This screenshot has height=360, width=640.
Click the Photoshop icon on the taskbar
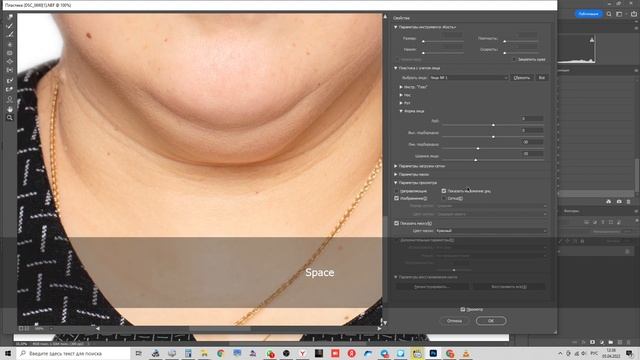pos(433,353)
